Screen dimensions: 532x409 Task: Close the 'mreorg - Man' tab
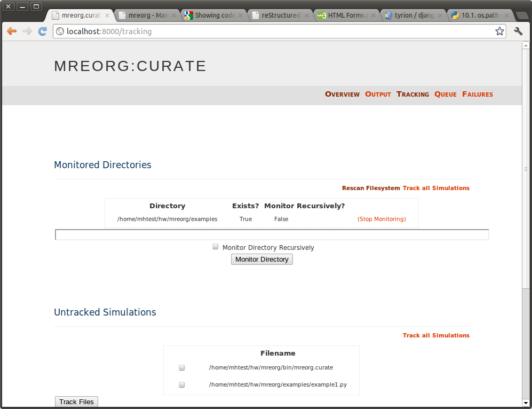pos(174,15)
